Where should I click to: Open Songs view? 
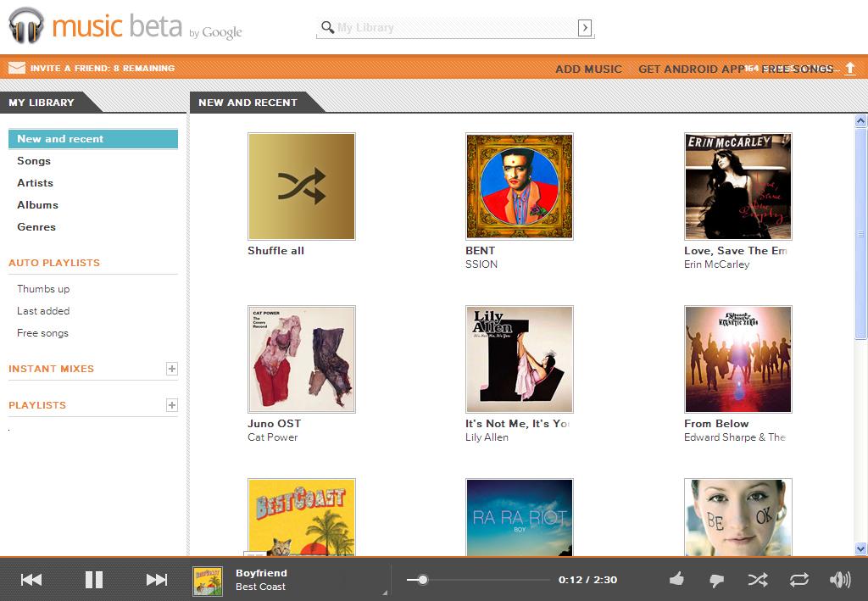[x=34, y=161]
